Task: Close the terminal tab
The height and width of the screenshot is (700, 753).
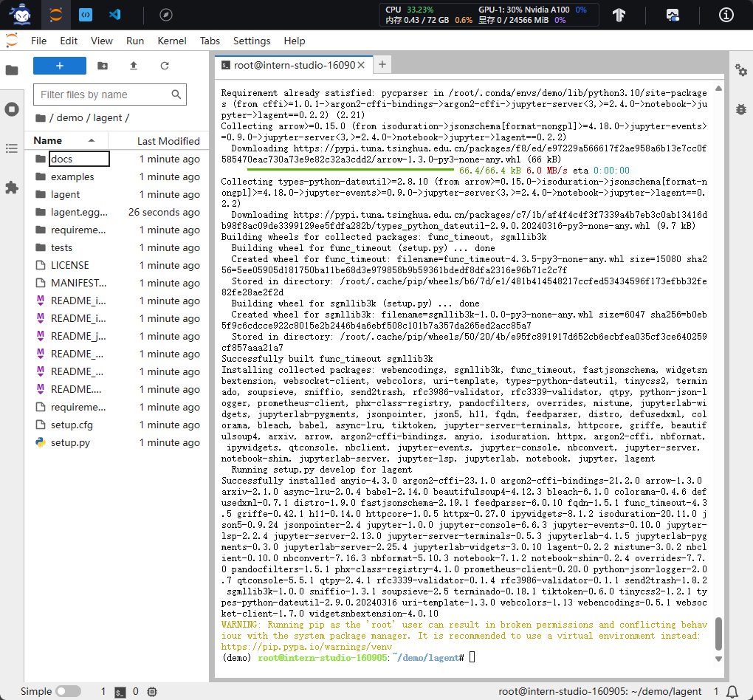Action: 361,65
